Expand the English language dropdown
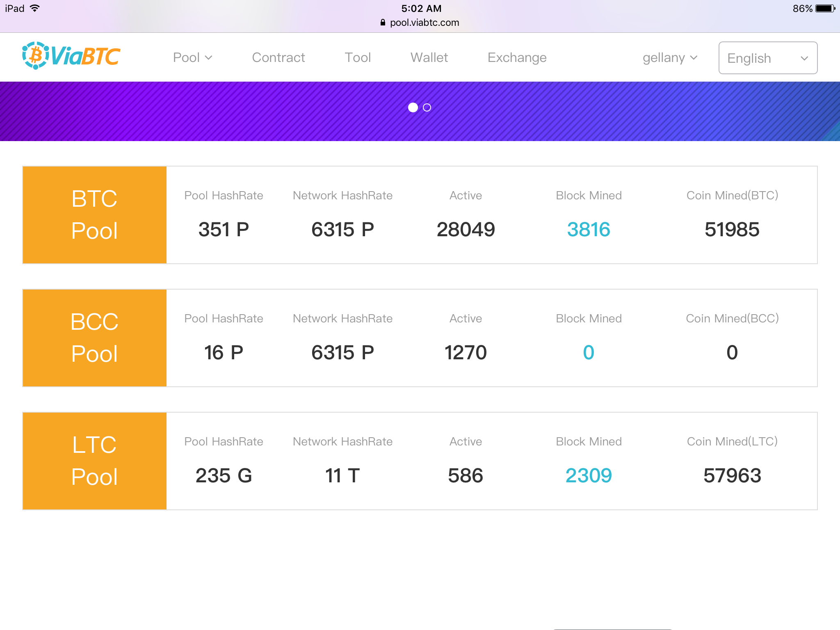The width and height of the screenshot is (840, 630). coord(767,57)
